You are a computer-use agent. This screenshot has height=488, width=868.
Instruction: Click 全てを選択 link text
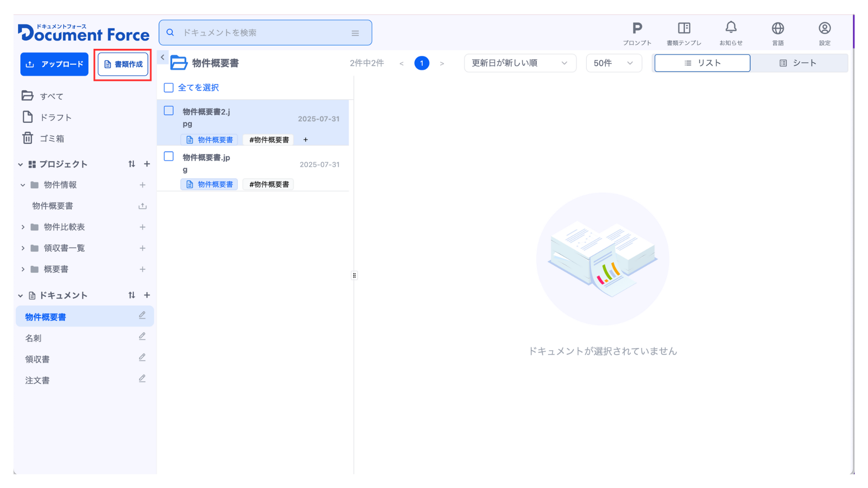pos(198,88)
